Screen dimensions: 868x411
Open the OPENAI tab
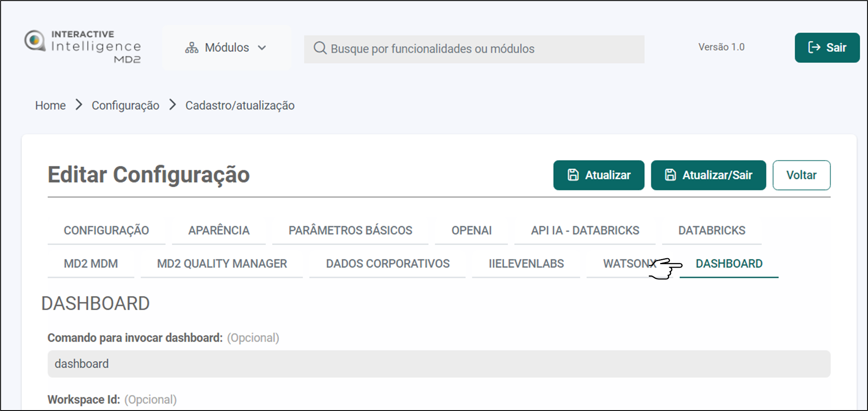471,230
